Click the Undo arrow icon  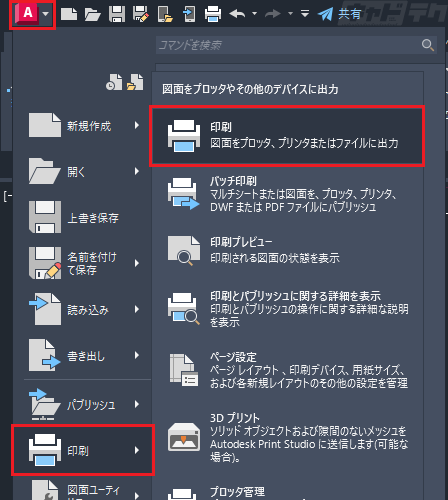click(x=237, y=14)
